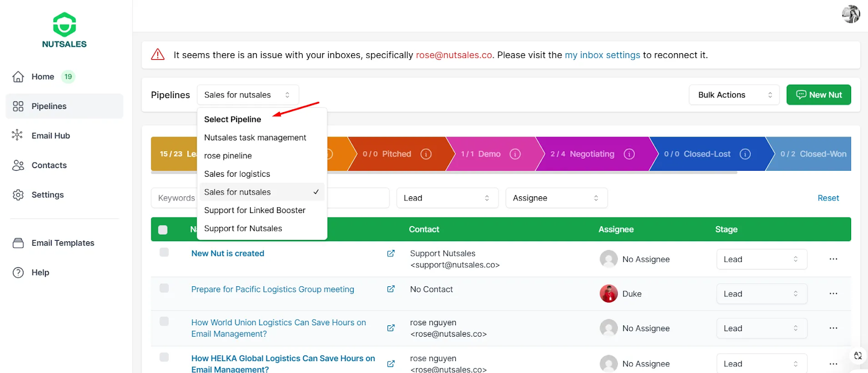This screenshot has height=373, width=868.
Task: Click the New Nut button
Action: tap(818, 95)
